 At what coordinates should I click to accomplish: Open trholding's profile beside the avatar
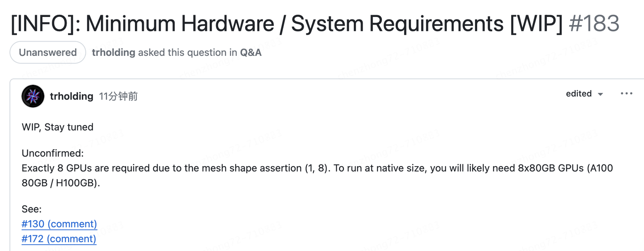point(72,96)
